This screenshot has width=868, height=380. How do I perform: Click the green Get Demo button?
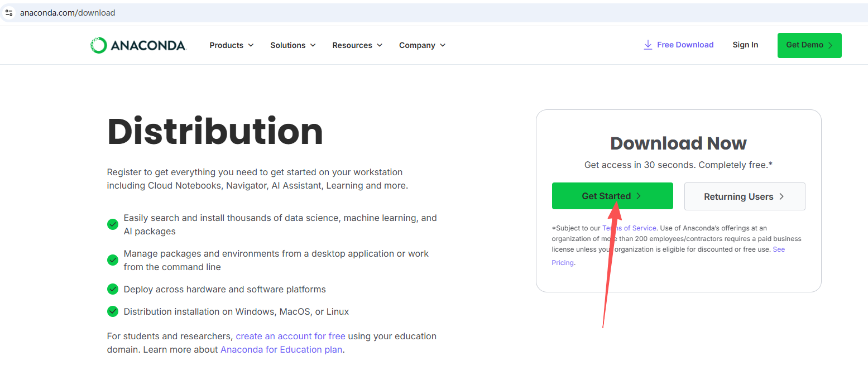click(x=809, y=45)
